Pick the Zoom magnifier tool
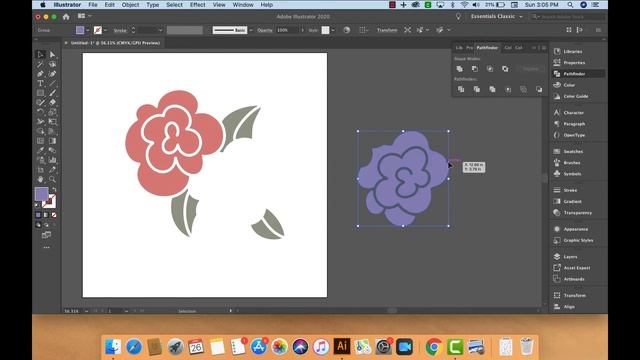The width and height of the screenshot is (640, 360). 53,179
